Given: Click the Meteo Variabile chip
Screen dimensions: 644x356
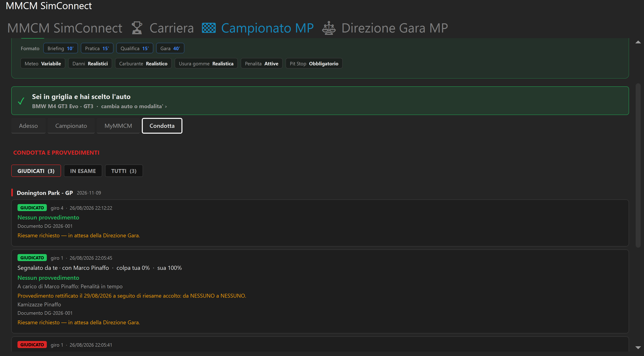Looking at the screenshot, I should point(43,64).
